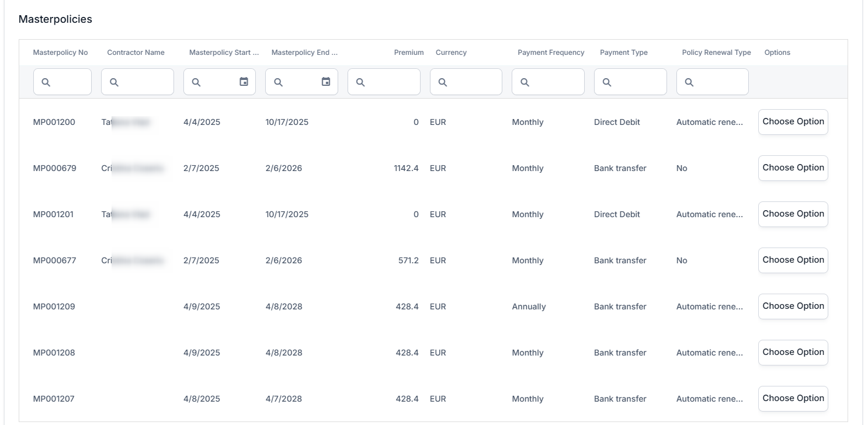868x425 pixels.
Task: Expand Choose Option for policy MP001209
Action: point(793,306)
